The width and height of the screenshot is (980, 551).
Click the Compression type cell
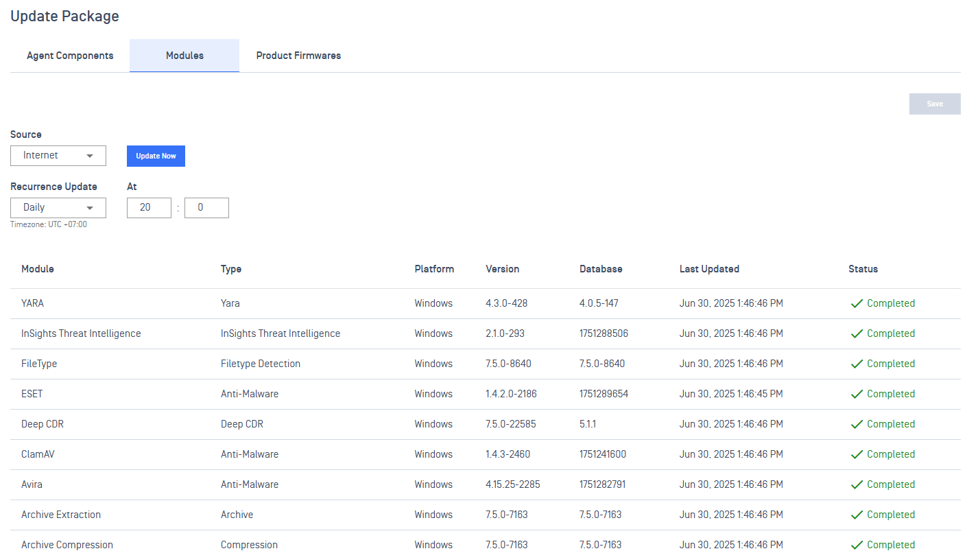(x=249, y=545)
